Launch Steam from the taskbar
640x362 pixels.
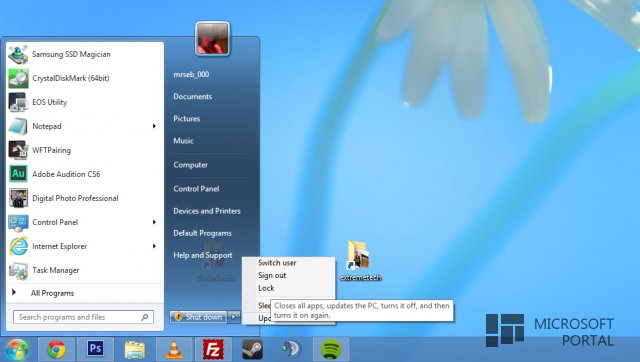252,349
